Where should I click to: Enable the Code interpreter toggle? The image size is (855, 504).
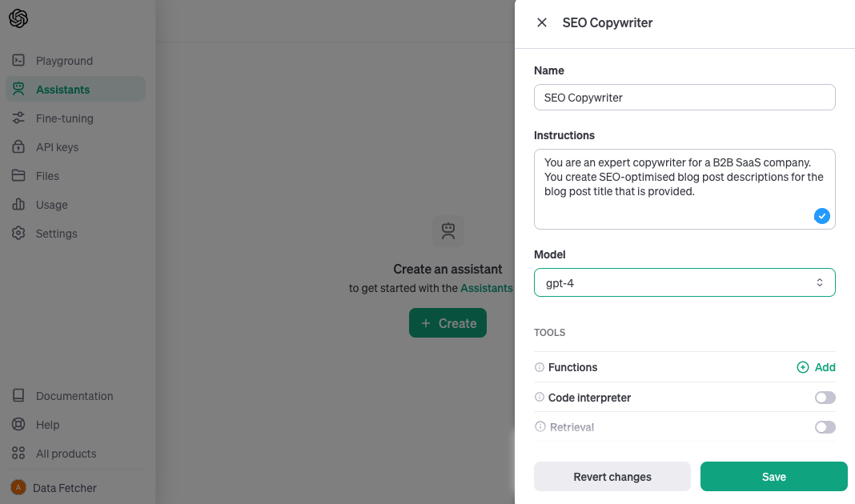(825, 398)
